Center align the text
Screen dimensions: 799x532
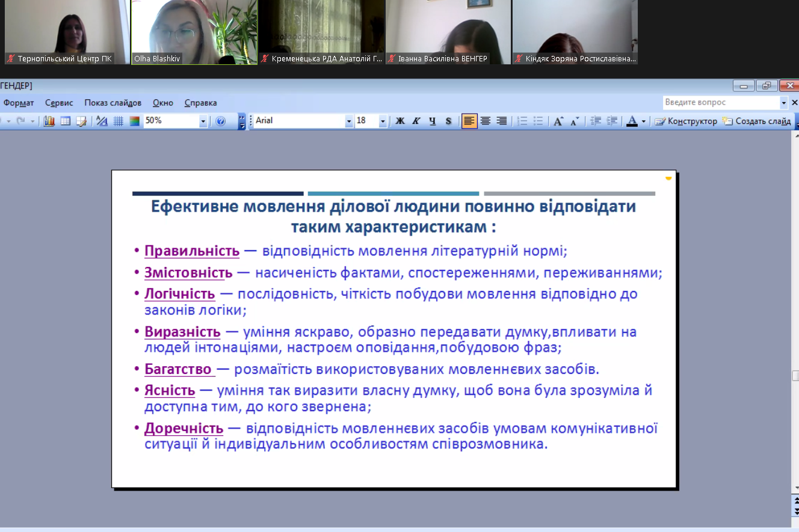point(486,121)
